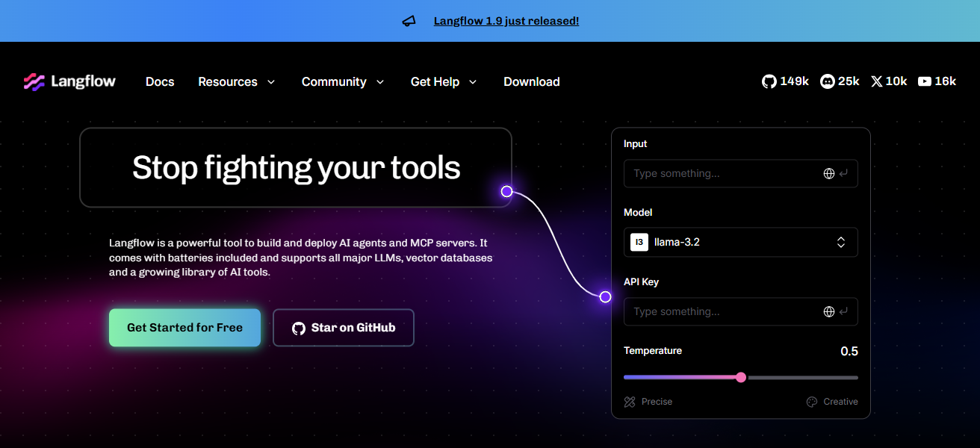
Task: Click the connector node near API Key
Action: [x=605, y=296]
